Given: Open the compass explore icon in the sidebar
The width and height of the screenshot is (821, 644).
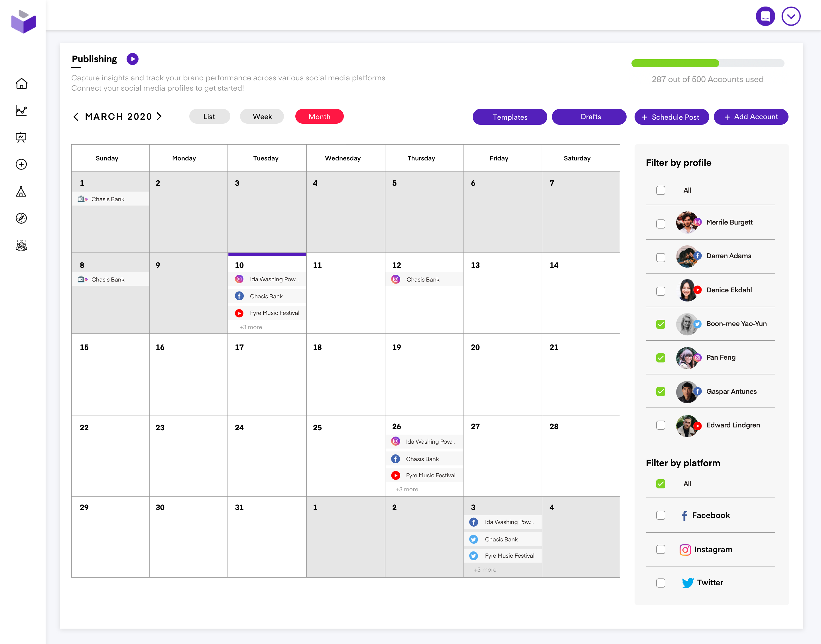Looking at the screenshot, I should tap(21, 219).
